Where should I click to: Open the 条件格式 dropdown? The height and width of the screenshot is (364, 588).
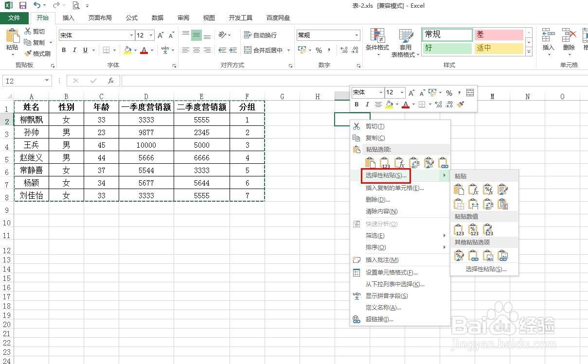378,43
